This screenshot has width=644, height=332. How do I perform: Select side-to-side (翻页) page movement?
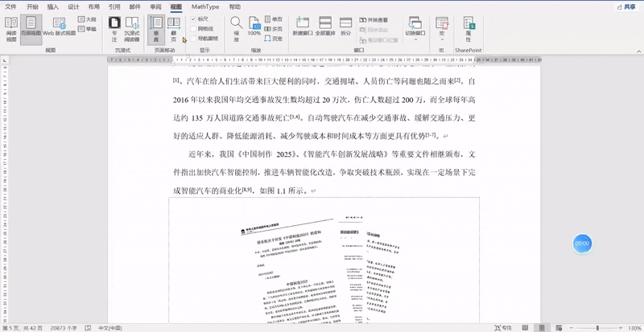point(174,30)
